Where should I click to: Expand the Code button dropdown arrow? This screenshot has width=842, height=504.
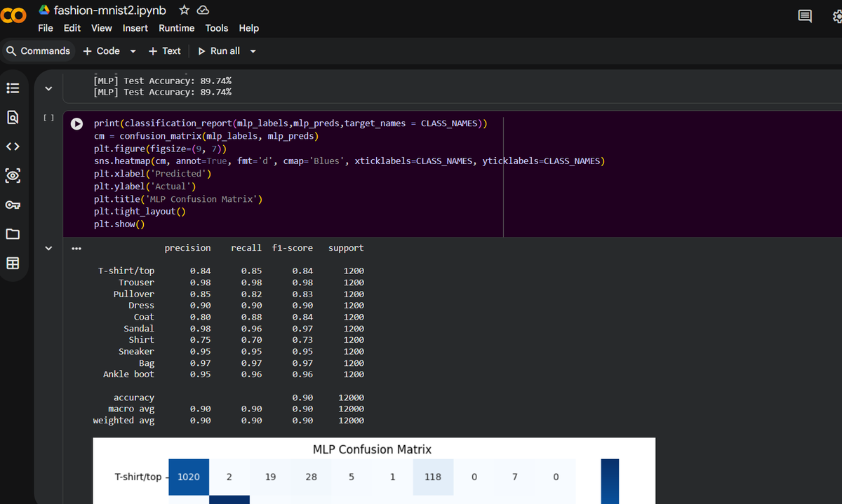click(x=133, y=51)
